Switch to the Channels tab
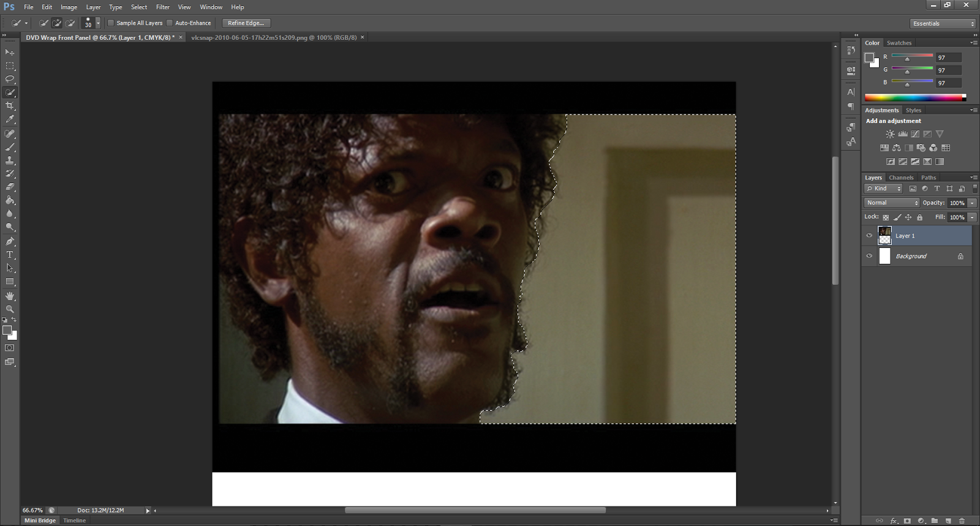Viewport: 980px width, 526px height. coord(901,178)
